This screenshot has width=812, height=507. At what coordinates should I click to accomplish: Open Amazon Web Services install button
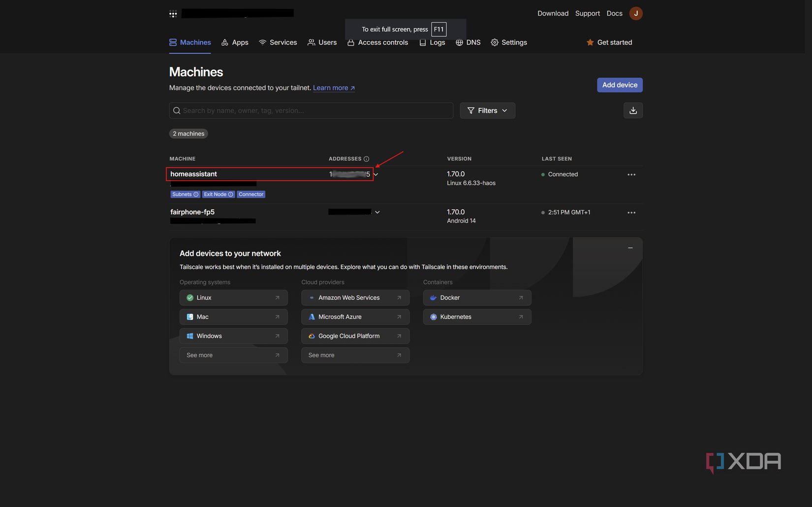(x=355, y=298)
